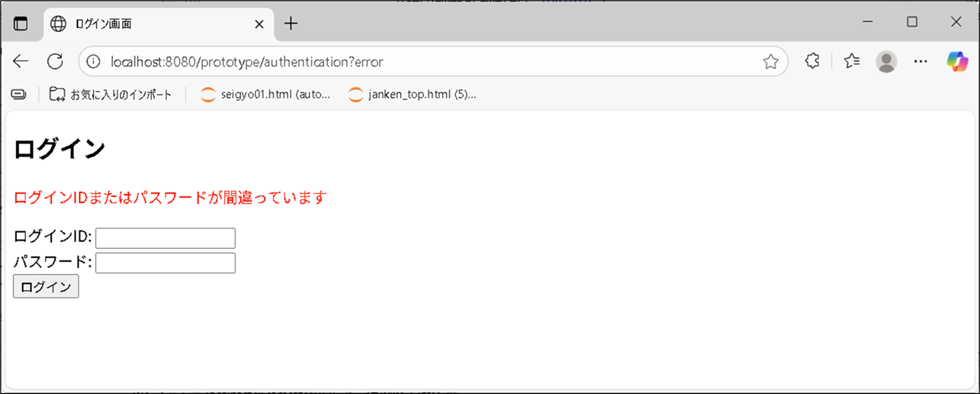Minimize the browser window
Image resolution: width=980 pixels, height=394 pixels.
pyautogui.click(x=868, y=22)
